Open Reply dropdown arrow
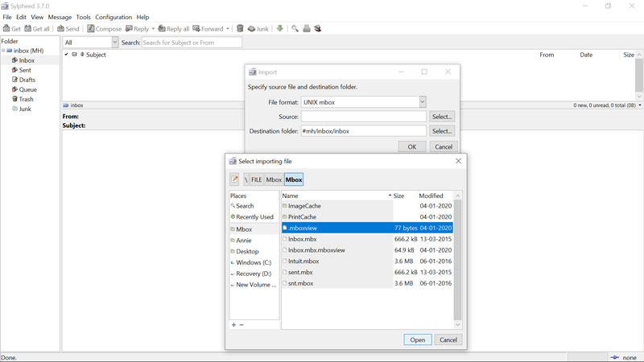Screen dimensions: 644x362 pos(153,29)
